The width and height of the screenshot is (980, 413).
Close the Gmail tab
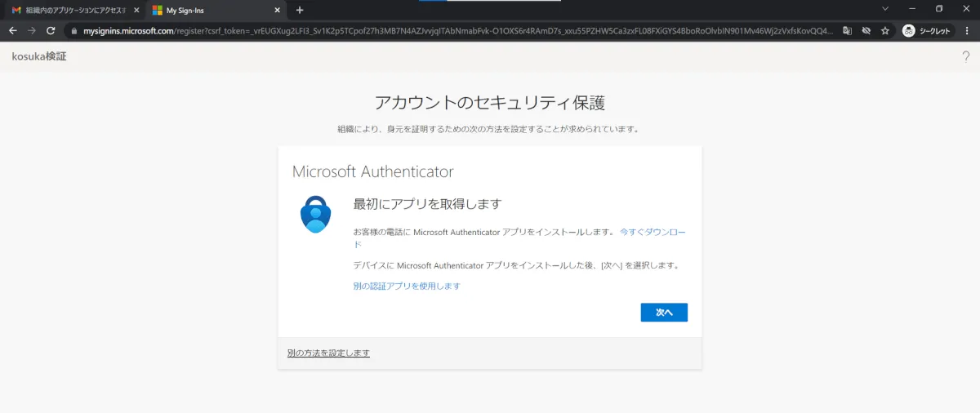point(136,11)
